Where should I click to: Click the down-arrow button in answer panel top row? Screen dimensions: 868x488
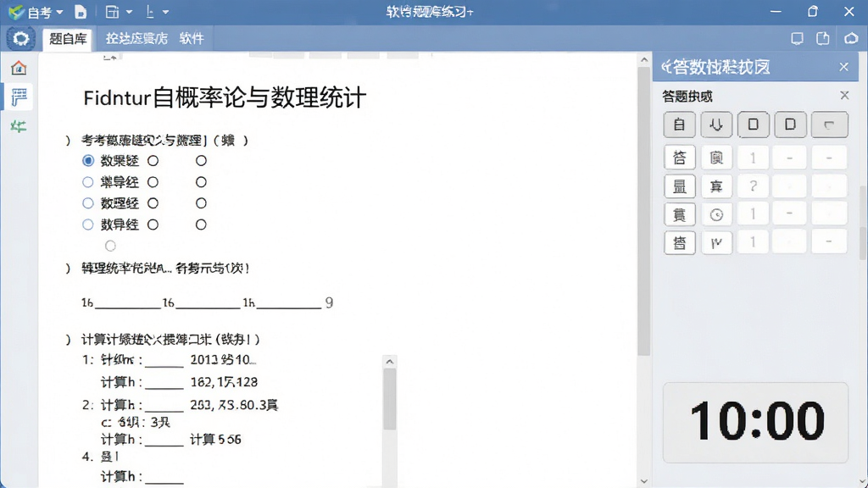coord(716,125)
